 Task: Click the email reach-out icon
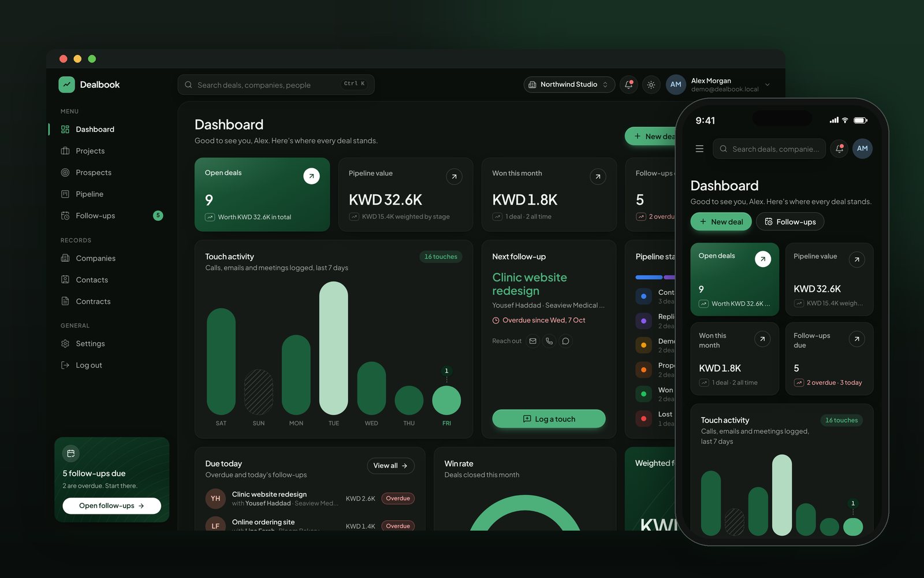(x=533, y=341)
